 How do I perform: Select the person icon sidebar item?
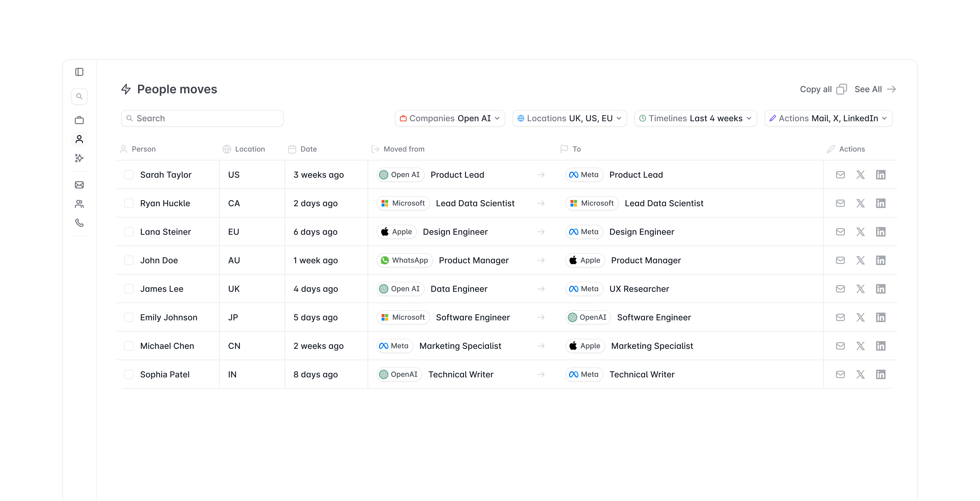coord(79,139)
